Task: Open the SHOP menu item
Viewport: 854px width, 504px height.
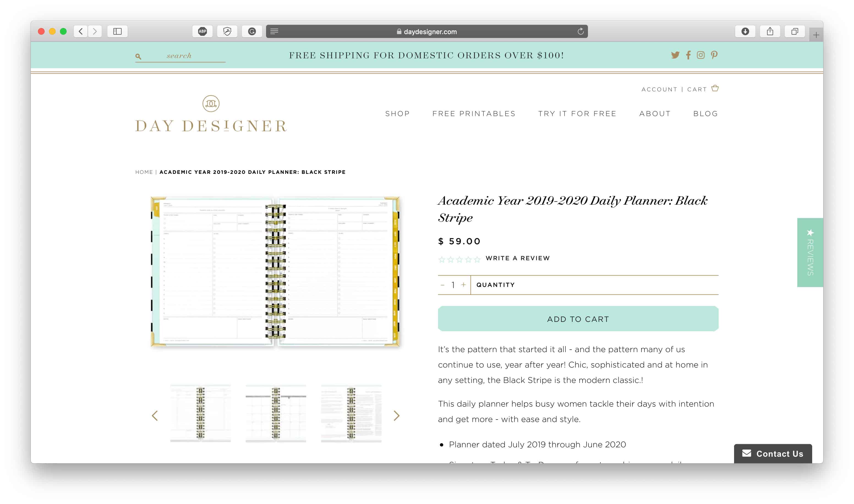Action: 397,113
